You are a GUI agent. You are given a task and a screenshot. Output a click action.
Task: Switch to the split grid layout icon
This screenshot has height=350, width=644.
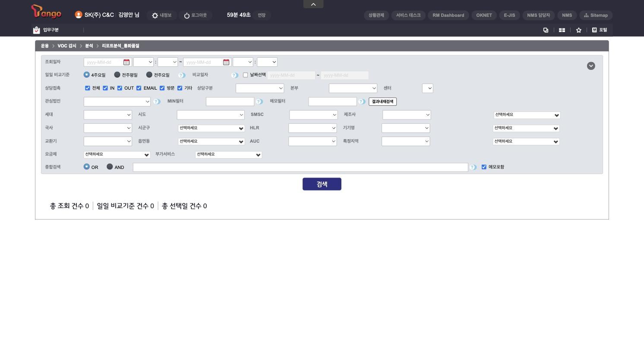click(x=562, y=30)
